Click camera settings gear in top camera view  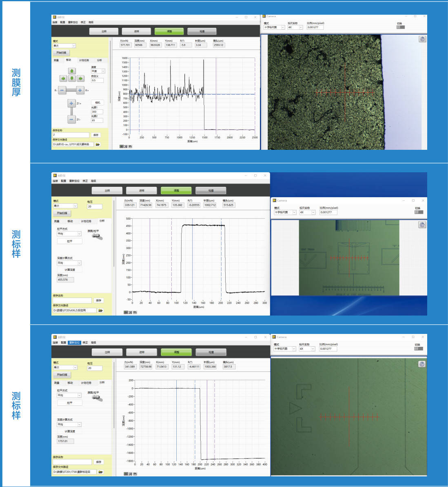coord(422,39)
